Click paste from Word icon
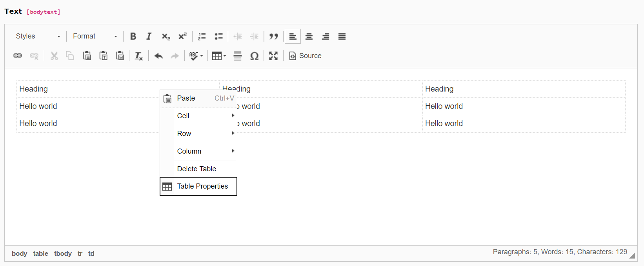Viewport: 644px width, 266px height. (x=120, y=56)
